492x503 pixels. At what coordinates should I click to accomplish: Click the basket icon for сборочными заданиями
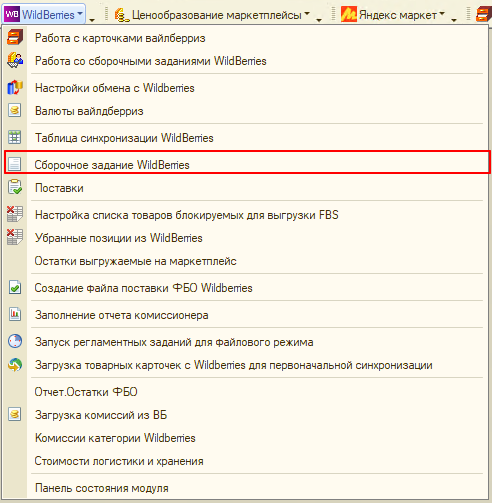coord(15,61)
